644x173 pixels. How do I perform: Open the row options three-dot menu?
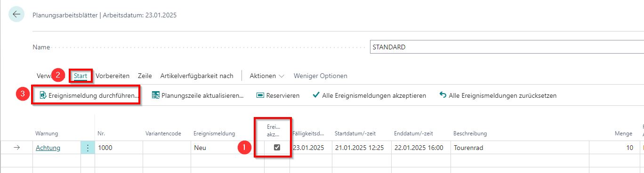88,148
